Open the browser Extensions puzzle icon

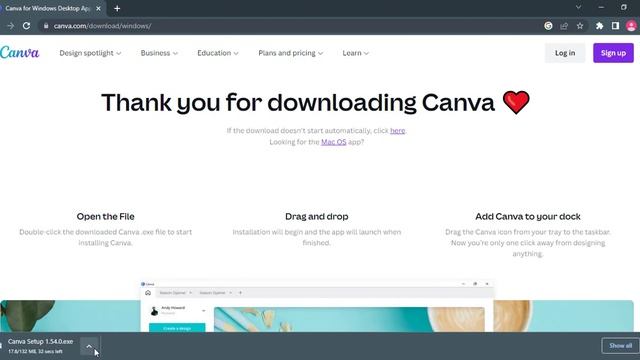(599, 26)
